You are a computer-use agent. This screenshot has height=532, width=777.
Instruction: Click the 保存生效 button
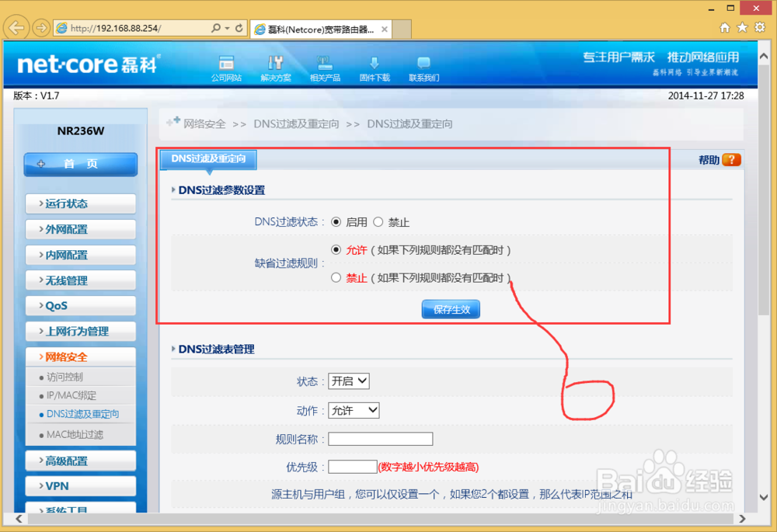pos(451,308)
